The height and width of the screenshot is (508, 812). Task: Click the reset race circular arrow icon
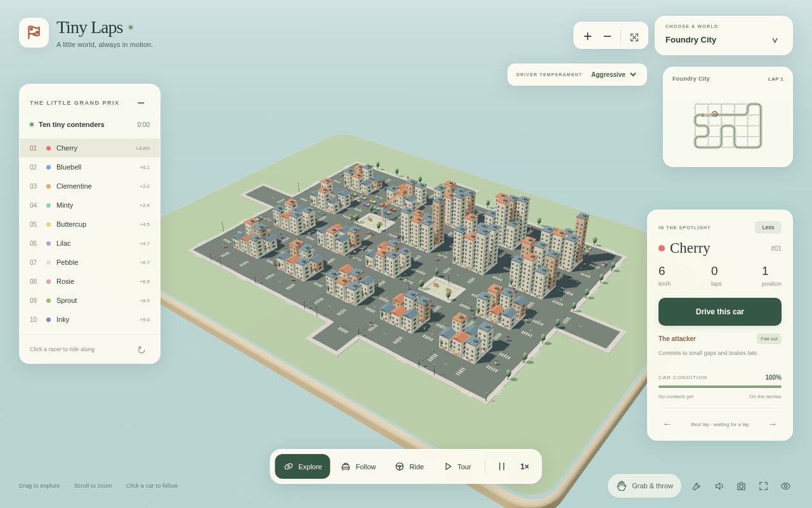click(x=141, y=350)
